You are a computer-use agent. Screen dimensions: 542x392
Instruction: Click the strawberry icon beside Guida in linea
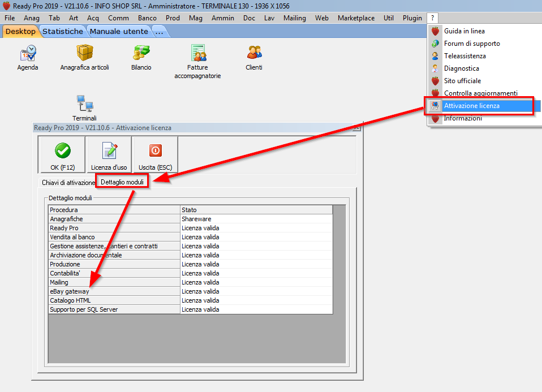point(435,31)
